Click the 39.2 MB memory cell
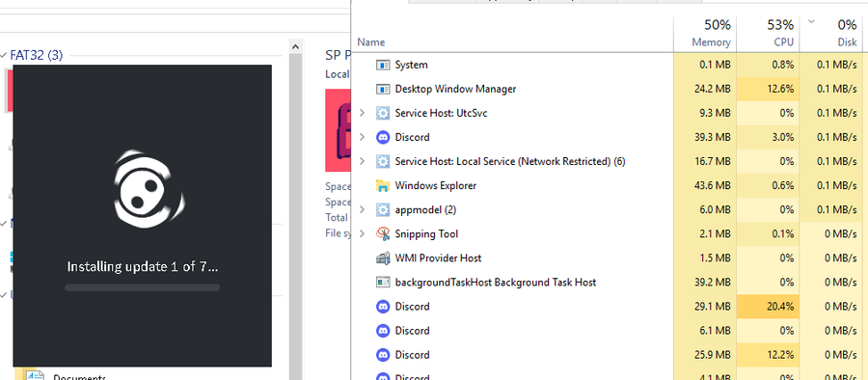This screenshot has height=380, width=868. pyautogui.click(x=705, y=282)
